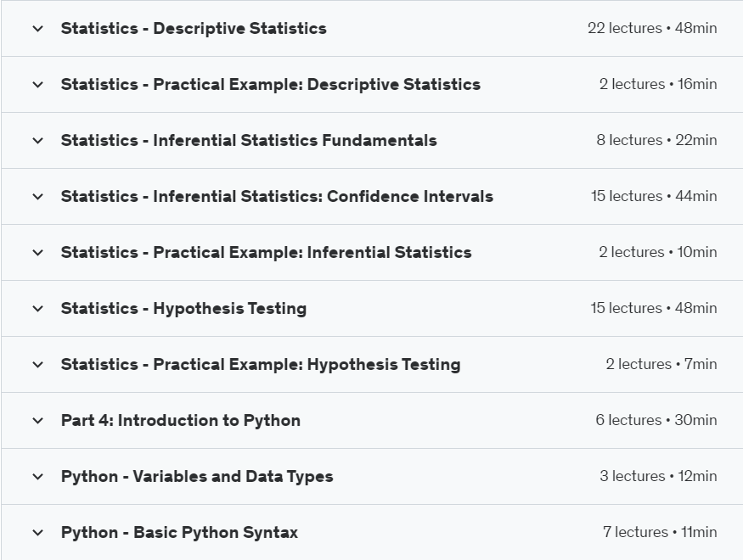Click chevron beside Practical Example: Descriptive Statistics
The image size is (743, 560).
pyautogui.click(x=37, y=85)
